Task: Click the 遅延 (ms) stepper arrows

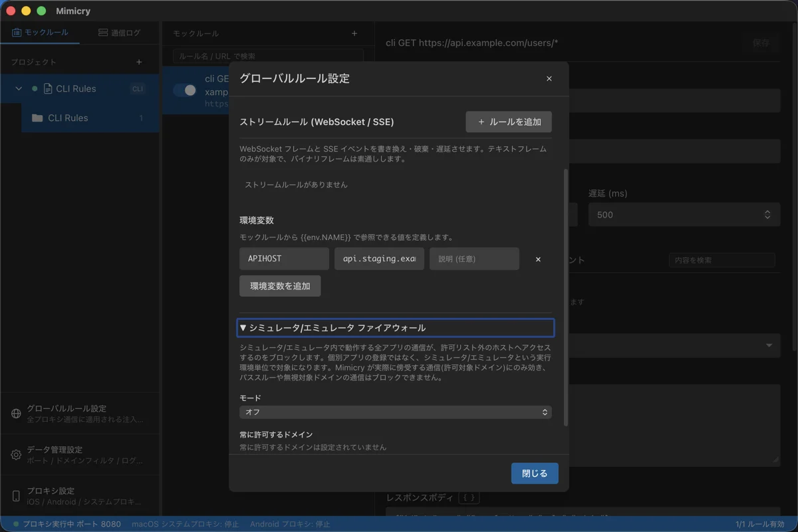Action: pyautogui.click(x=767, y=215)
